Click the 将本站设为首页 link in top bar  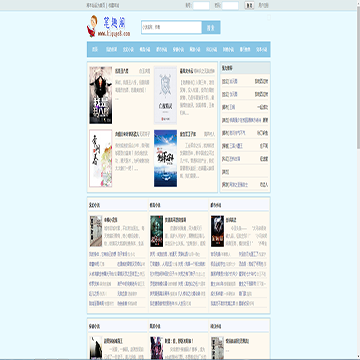[96, 6]
